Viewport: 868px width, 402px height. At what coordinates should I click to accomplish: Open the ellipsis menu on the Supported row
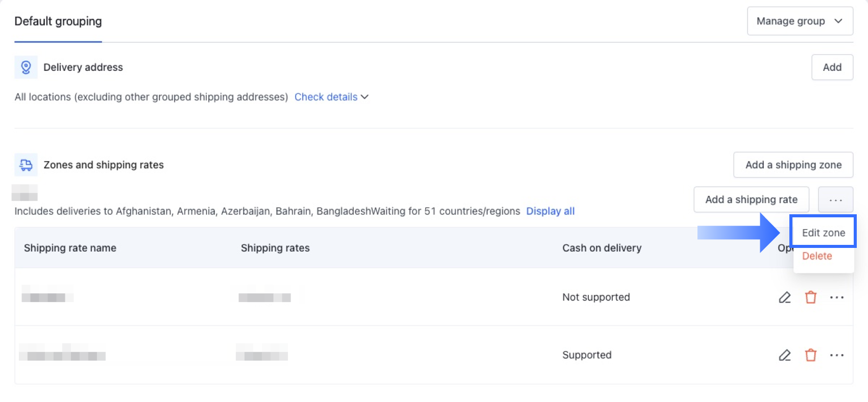tap(837, 355)
